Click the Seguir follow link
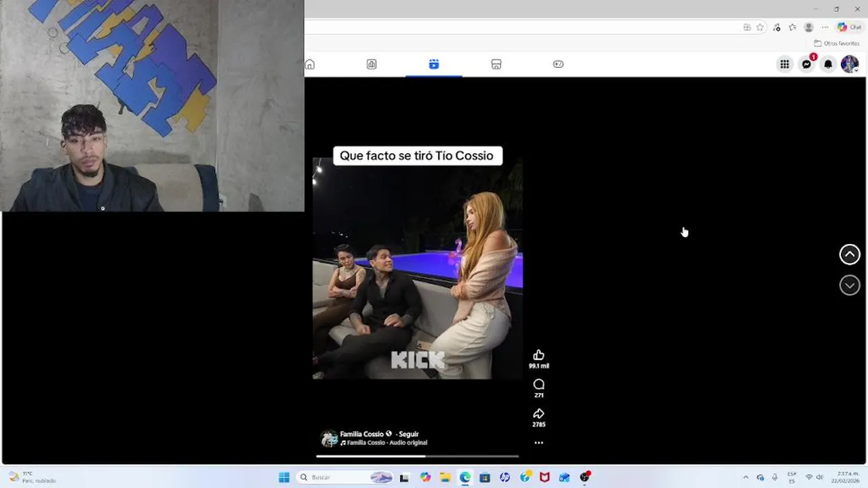 (x=409, y=434)
